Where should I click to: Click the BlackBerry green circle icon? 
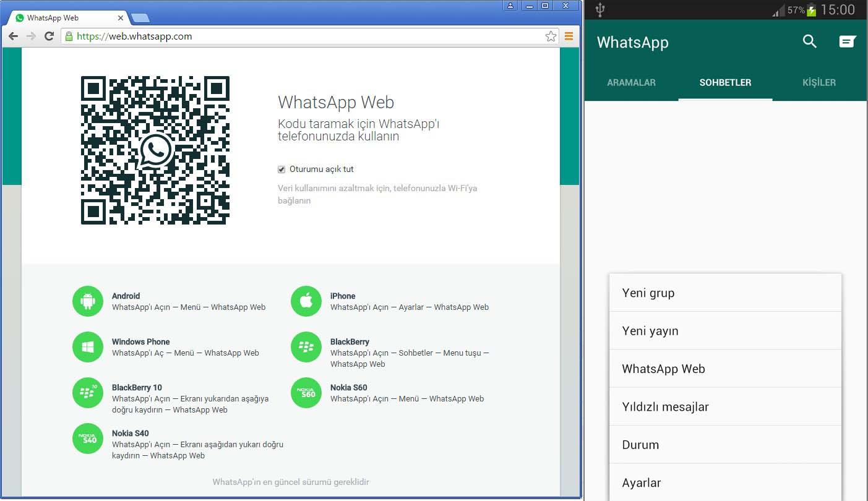306,347
